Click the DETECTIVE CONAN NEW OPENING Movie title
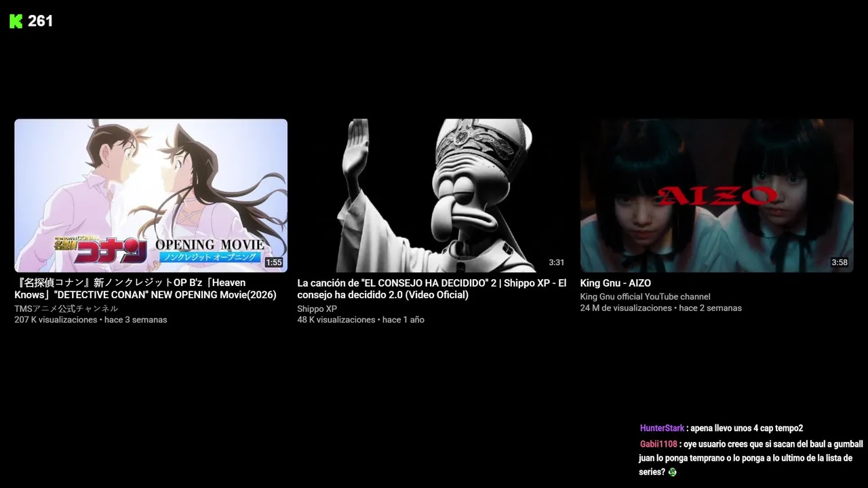Image resolution: width=868 pixels, height=488 pixels. (146, 289)
